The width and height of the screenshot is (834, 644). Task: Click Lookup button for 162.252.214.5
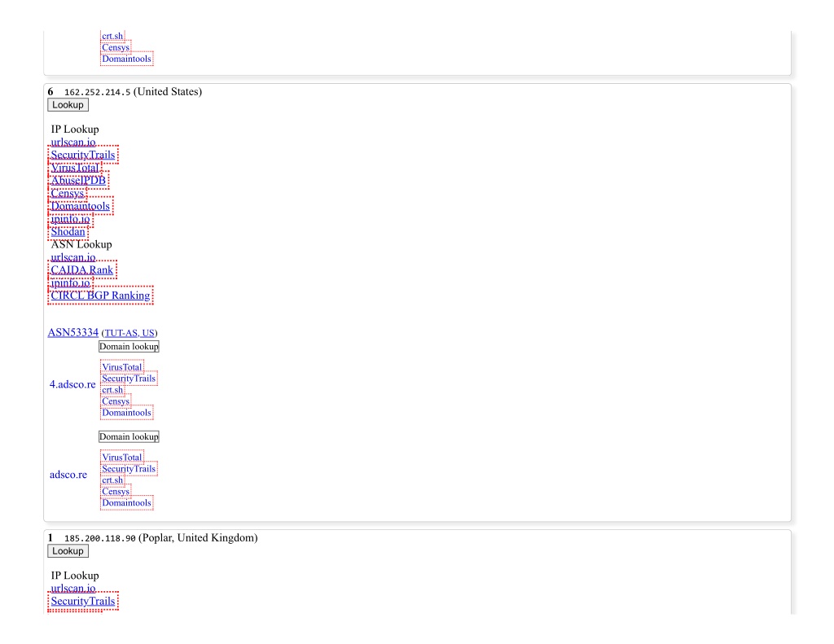pyautogui.click(x=68, y=105)
